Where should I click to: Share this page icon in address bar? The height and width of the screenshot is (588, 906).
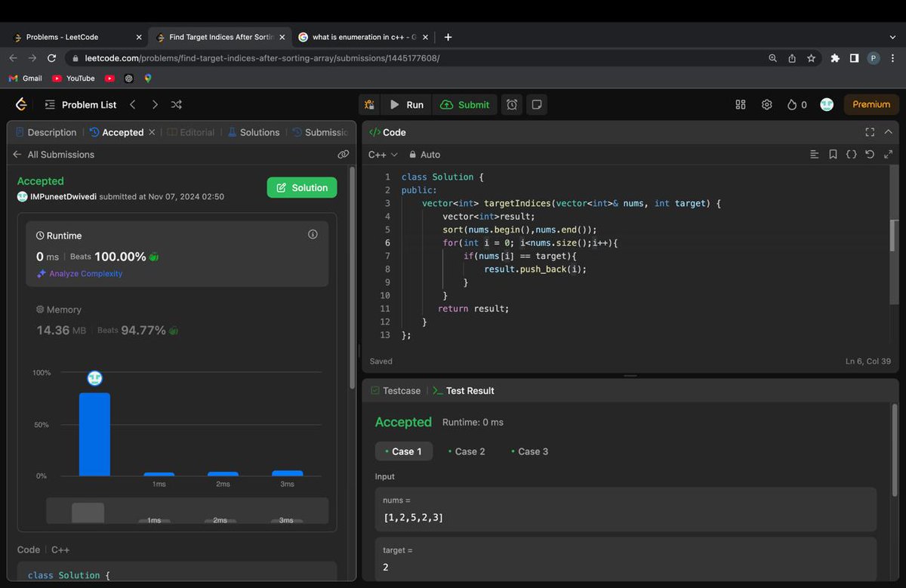[x=792, y=58]
